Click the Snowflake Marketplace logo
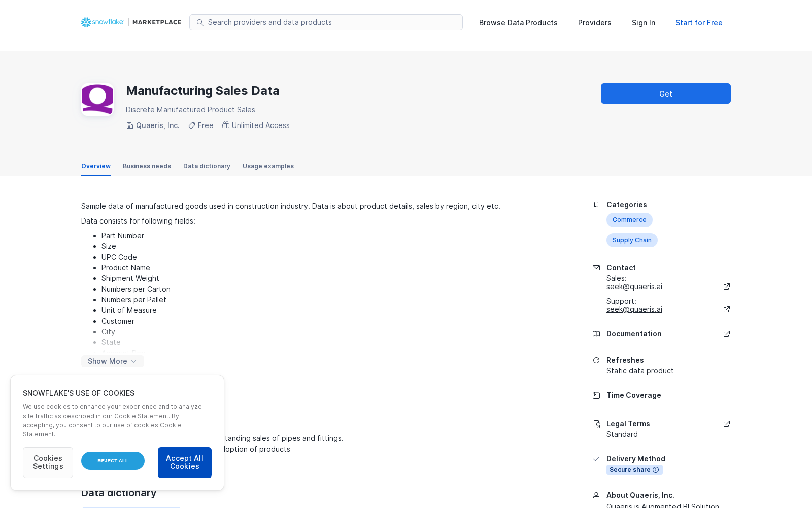This screenshot has height=508, width=812. pyautogui.click(x=131, y=22)
